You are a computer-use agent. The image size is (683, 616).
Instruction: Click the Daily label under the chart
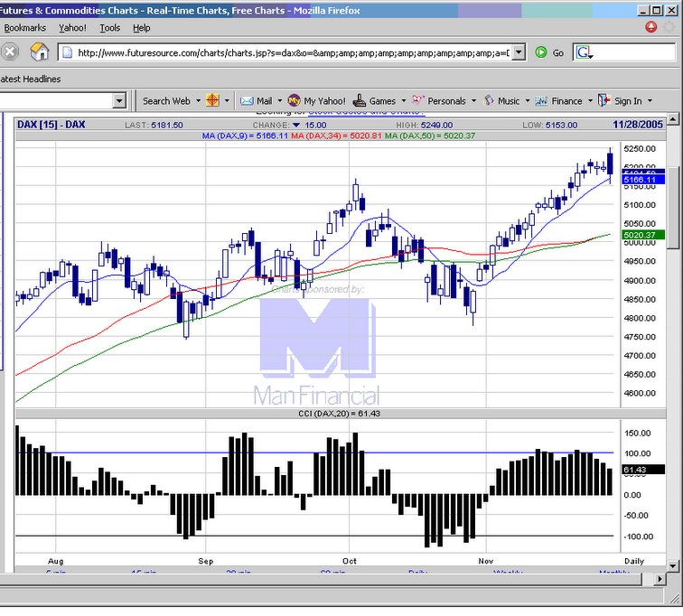pos(634,562)
